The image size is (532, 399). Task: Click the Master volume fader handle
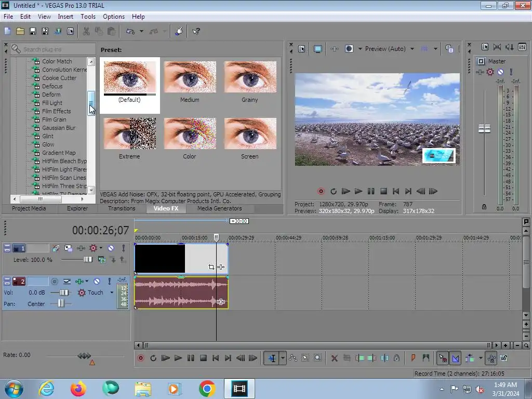[484, 129]
